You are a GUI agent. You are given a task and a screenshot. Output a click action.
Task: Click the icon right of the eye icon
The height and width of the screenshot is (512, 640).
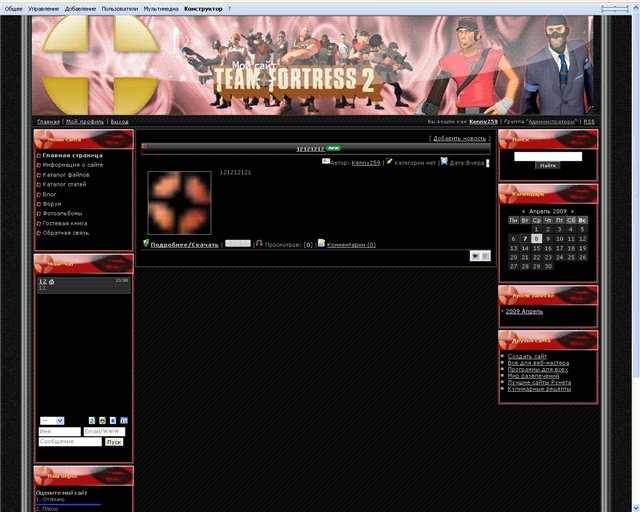[485, 256]
